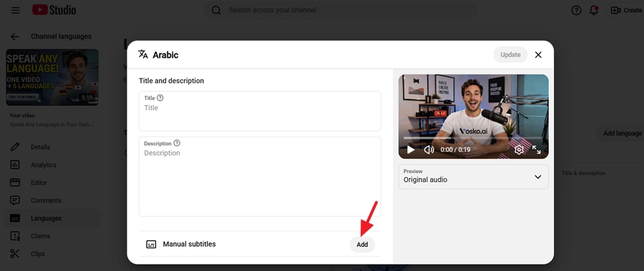Image resolution: width=644 pixels, height=271 pixels.
Task: Click the Create button
Action: coord(626,10)
